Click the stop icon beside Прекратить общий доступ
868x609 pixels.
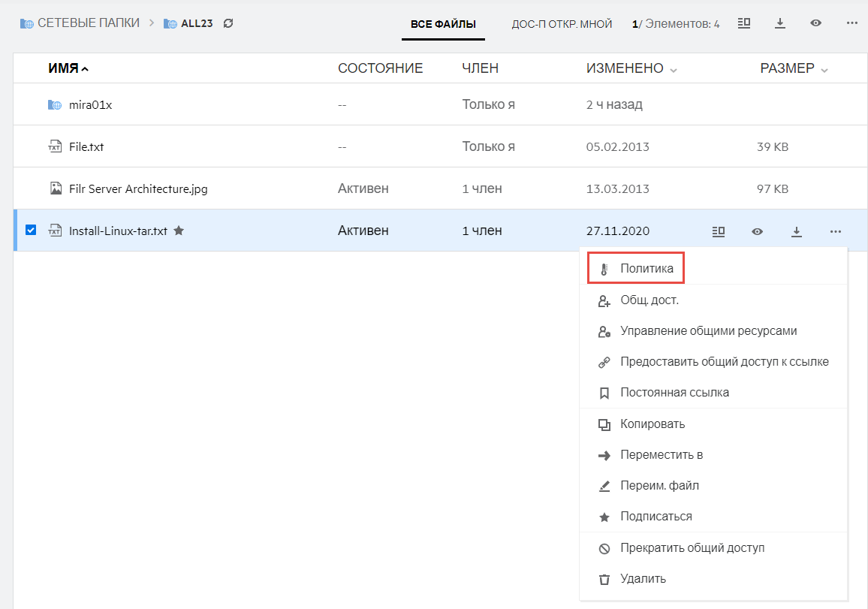[604, 549]
